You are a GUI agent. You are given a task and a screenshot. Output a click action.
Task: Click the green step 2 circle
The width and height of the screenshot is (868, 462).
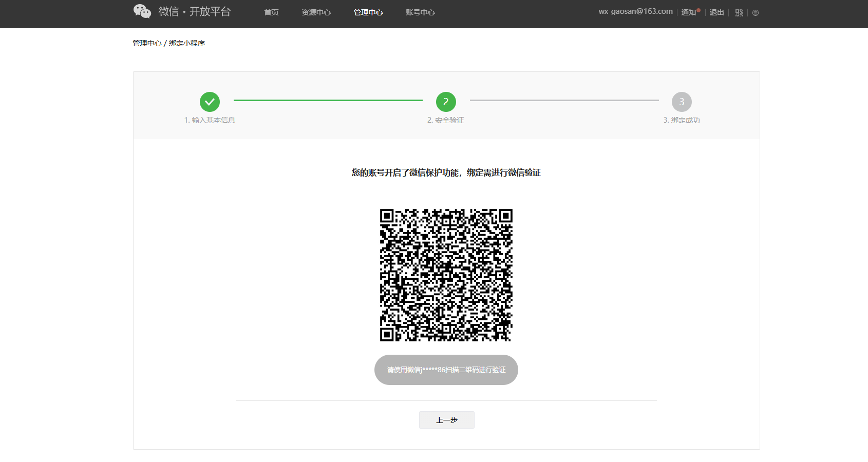pyautogui.click(x=446, y=102)
